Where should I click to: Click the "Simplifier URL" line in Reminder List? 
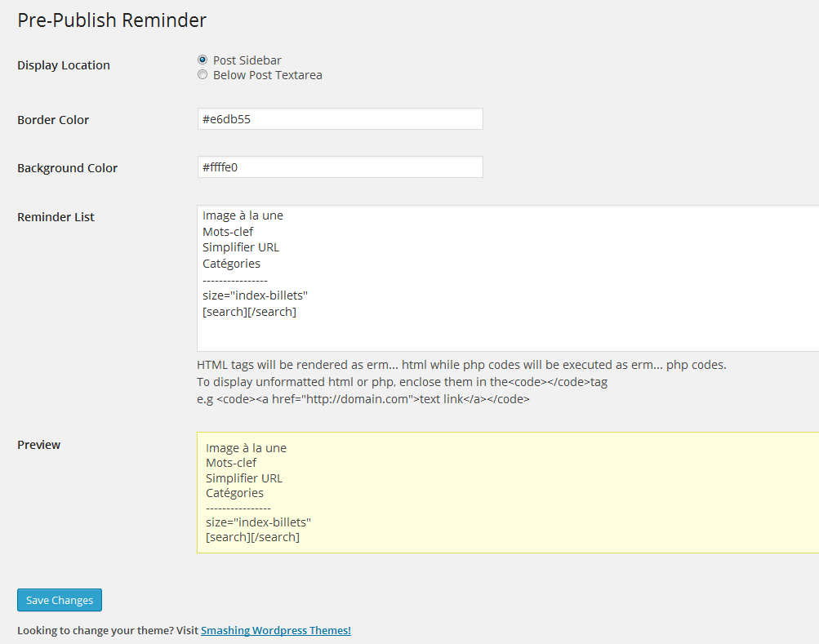(241, 247)
